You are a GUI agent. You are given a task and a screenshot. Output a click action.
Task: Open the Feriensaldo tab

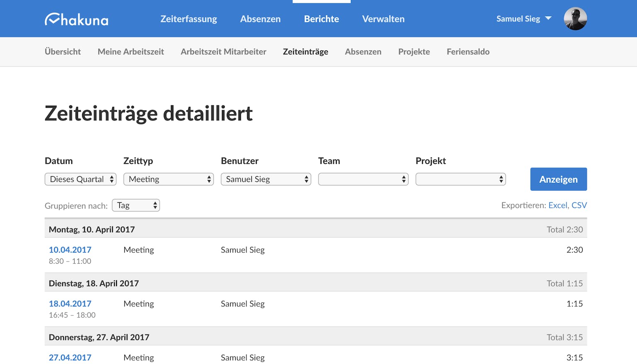(468, 51)
